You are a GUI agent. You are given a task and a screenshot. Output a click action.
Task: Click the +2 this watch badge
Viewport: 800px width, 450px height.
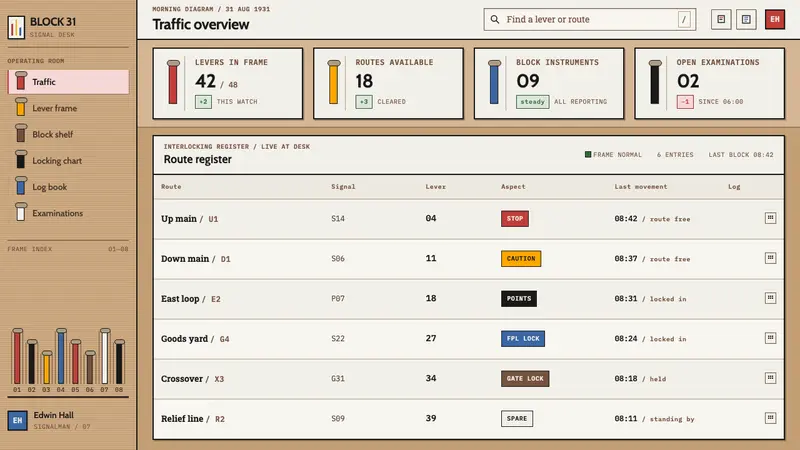click(x=203, y=102)
